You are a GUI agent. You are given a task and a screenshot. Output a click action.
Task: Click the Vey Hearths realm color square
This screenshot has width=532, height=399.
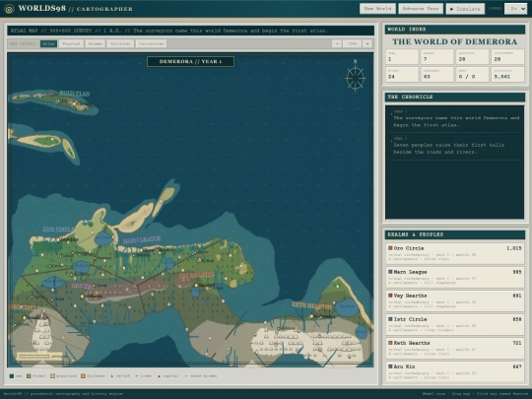390,296
